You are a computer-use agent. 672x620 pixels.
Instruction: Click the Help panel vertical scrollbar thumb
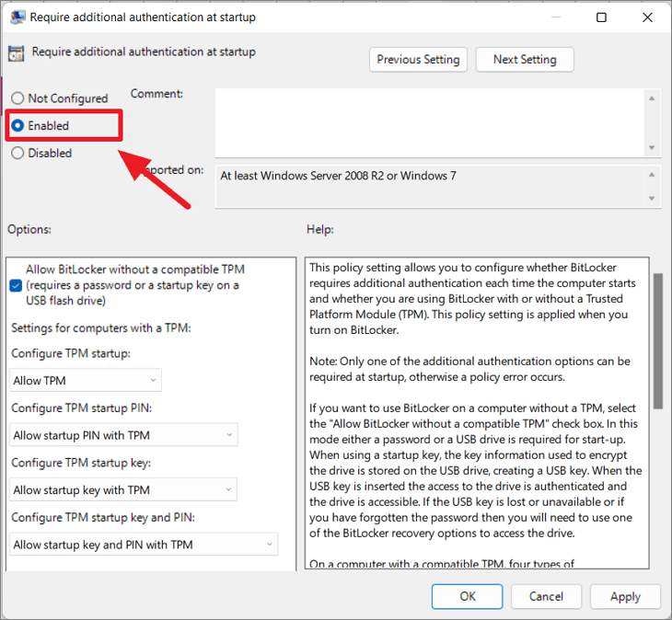pos(658,341)
